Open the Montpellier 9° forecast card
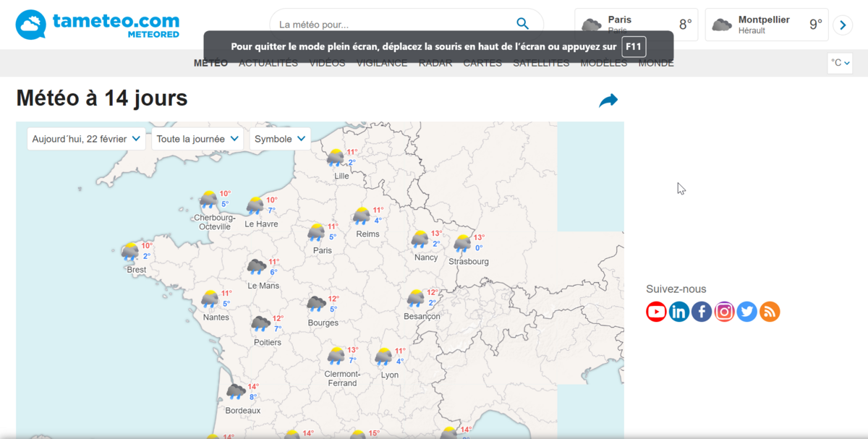868x439 pixels. pyautogui.click(x=767, y=25)
